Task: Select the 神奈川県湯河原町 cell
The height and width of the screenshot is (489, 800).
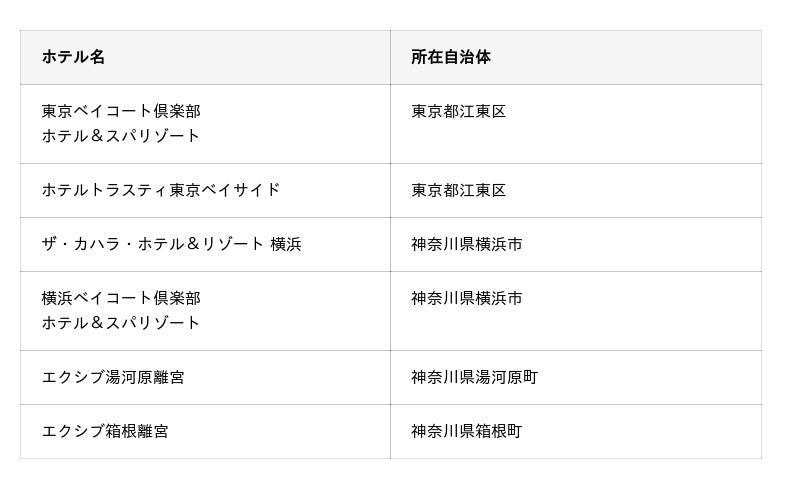Action: click(x=474, y=377)
